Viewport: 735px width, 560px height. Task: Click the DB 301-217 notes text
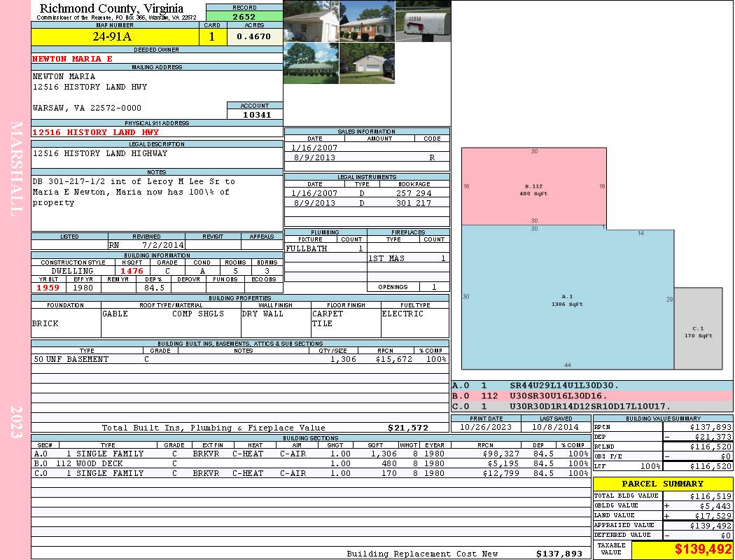[x=134, y=192]
